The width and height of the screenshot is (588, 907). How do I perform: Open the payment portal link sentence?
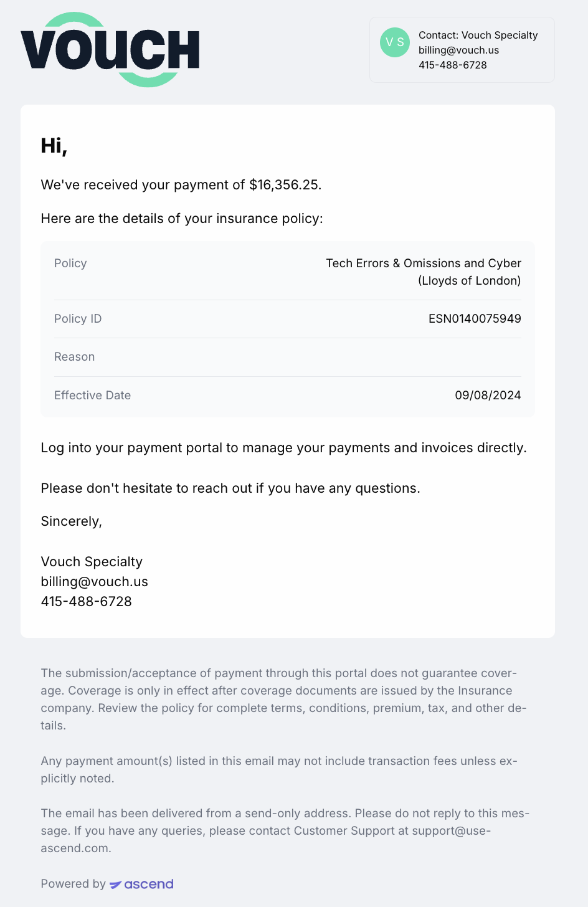click(283, 448)
